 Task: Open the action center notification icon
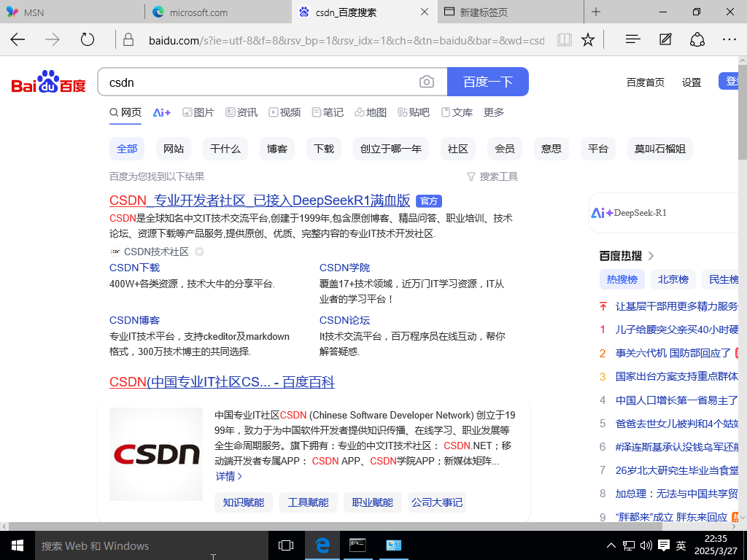pyautogui.click(x=664, y=545)
